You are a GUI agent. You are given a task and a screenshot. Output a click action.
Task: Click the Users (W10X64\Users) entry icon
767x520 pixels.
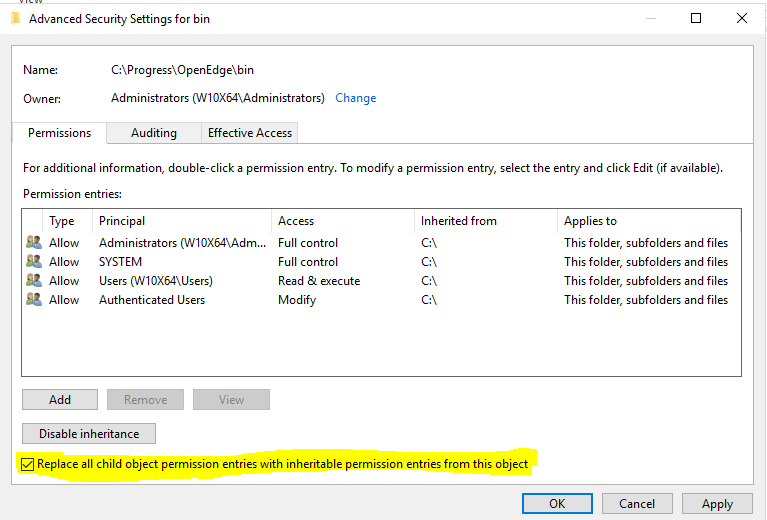pos(34,281)
